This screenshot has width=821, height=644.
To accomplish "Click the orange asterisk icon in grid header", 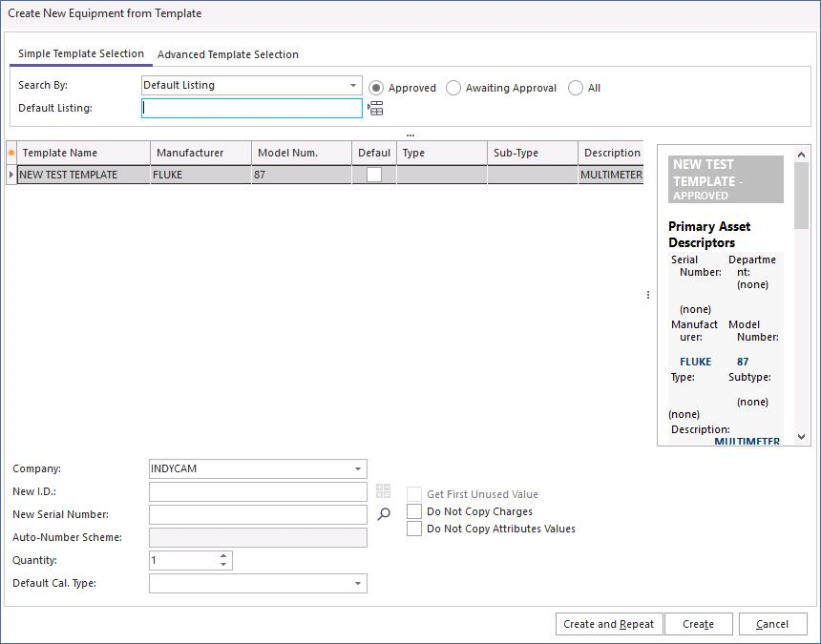I will (x=11, y=153).
